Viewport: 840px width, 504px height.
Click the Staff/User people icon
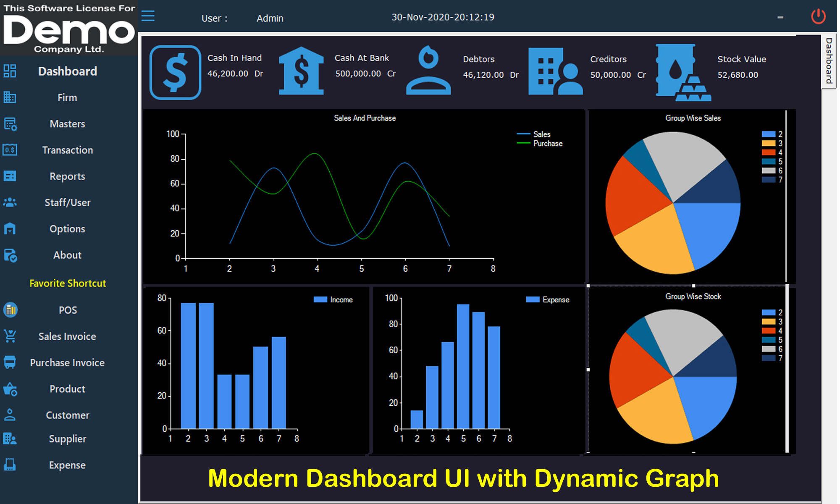pos(10,202)
